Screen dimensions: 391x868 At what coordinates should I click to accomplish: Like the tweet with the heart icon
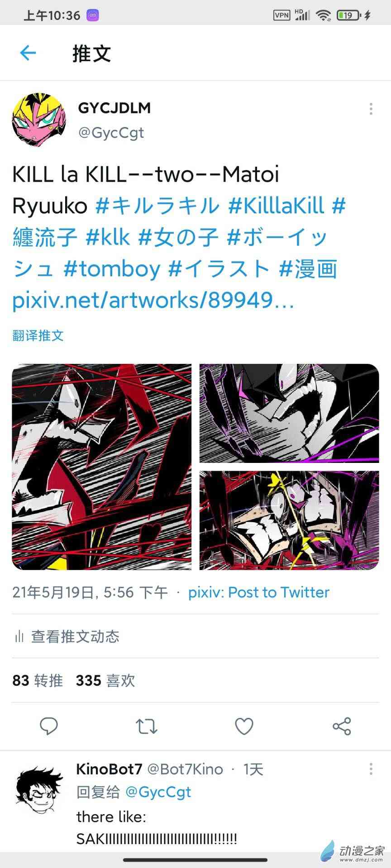click(x=244, y=726)
